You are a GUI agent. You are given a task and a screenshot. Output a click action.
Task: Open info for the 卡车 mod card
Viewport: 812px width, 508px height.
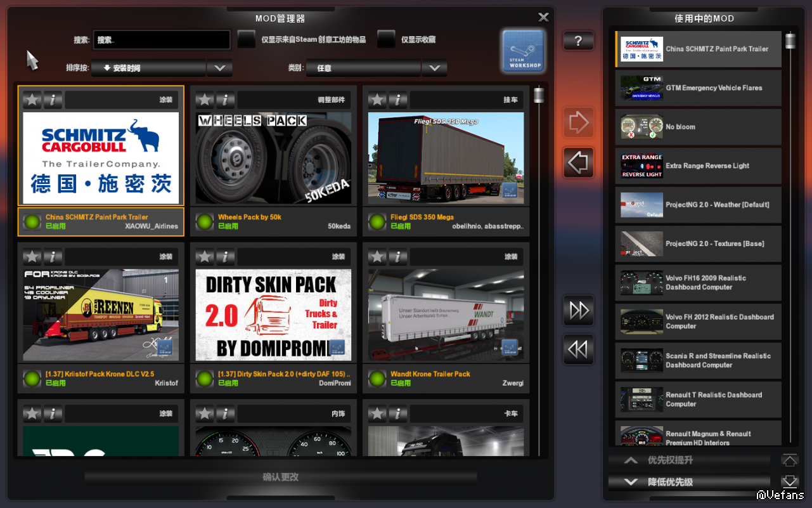coord(397,414)
